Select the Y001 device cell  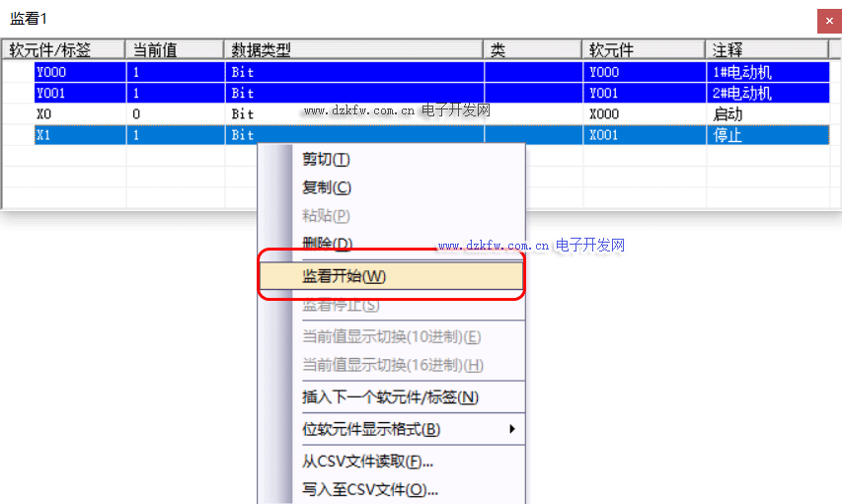pyautogui.click(x=79, y=93)
